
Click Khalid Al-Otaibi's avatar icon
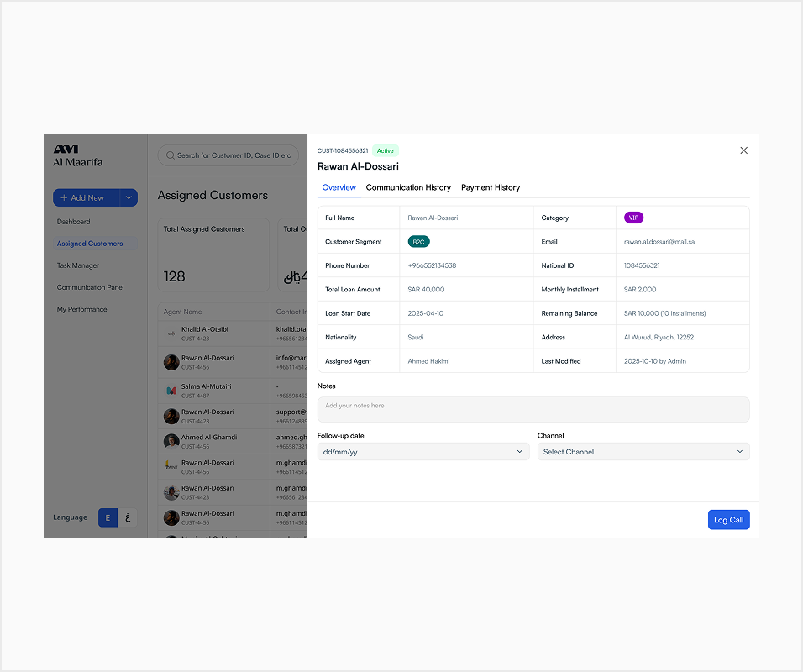tap(171, 332)
